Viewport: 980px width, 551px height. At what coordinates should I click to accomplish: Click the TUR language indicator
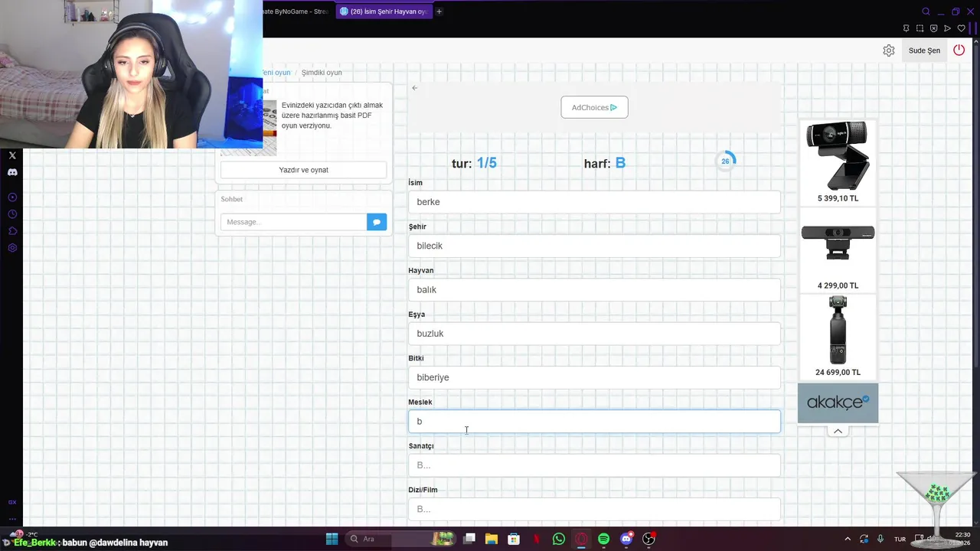900,539
